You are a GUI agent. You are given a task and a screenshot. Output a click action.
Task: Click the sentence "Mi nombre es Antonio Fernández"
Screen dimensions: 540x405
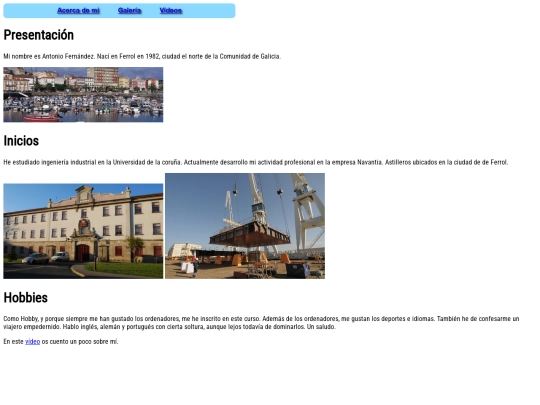pos(49,56)
